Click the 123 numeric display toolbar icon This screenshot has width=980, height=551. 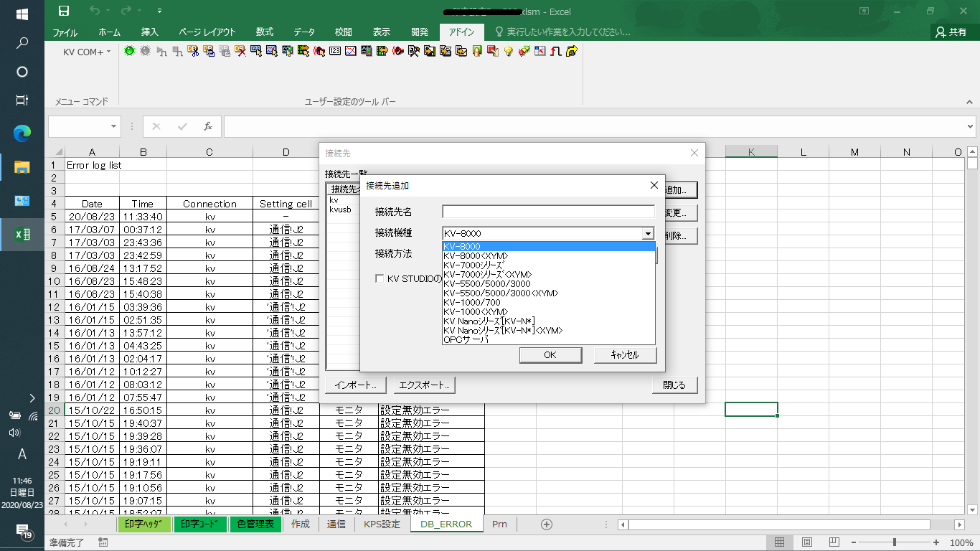335,51
